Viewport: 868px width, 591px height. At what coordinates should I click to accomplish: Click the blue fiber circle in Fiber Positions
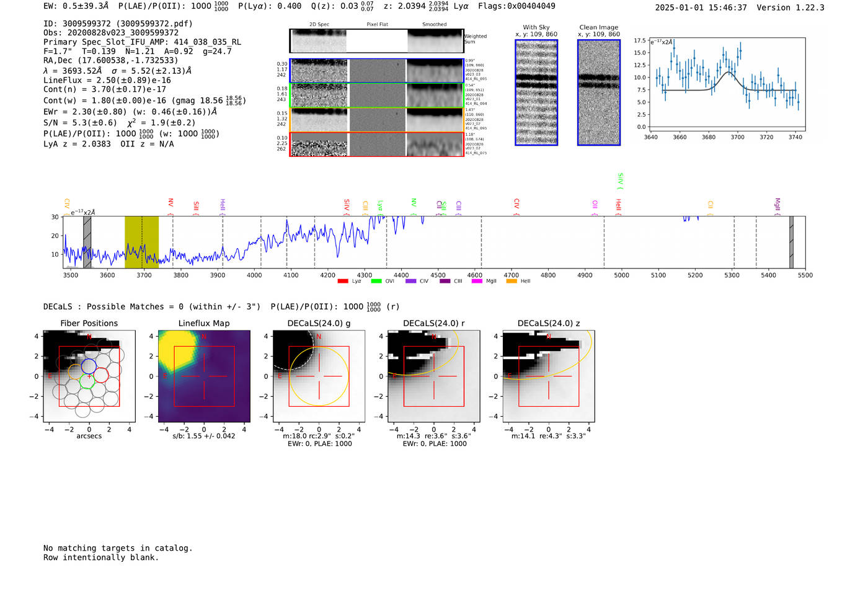(89, 365)
